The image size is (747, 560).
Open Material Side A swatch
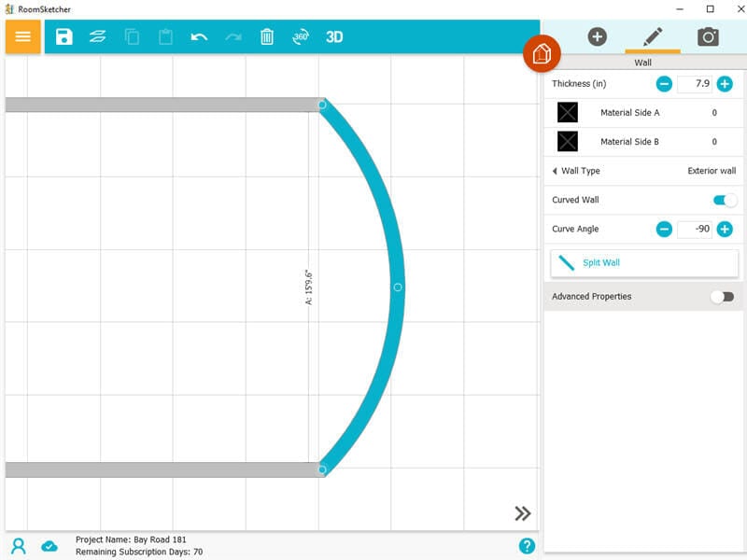[568, 112]
